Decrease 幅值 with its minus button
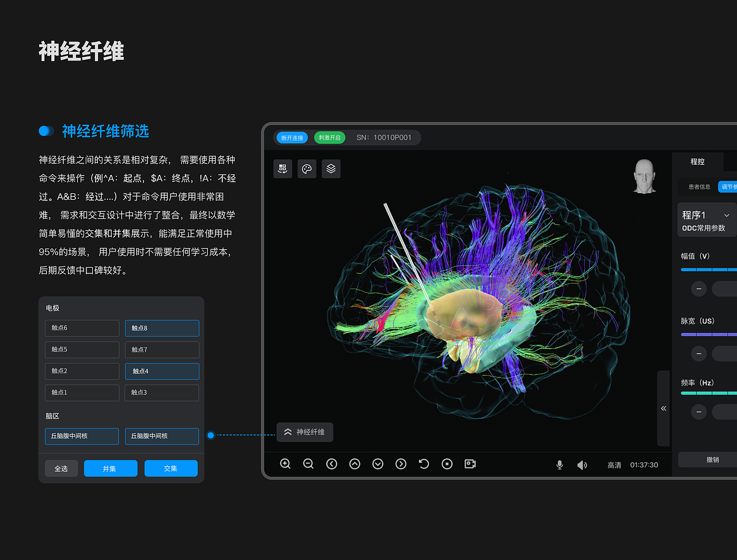The image size is (737, 560). coord(698,289)
